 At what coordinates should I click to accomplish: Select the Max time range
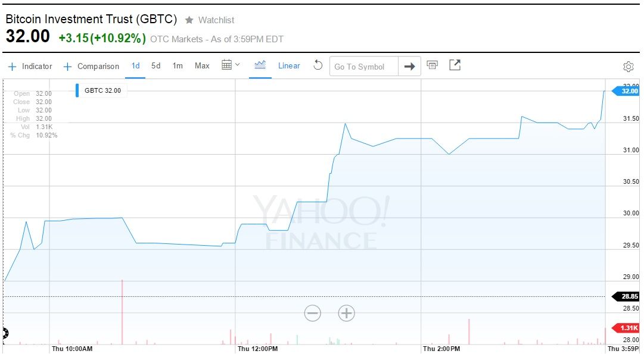202,65
